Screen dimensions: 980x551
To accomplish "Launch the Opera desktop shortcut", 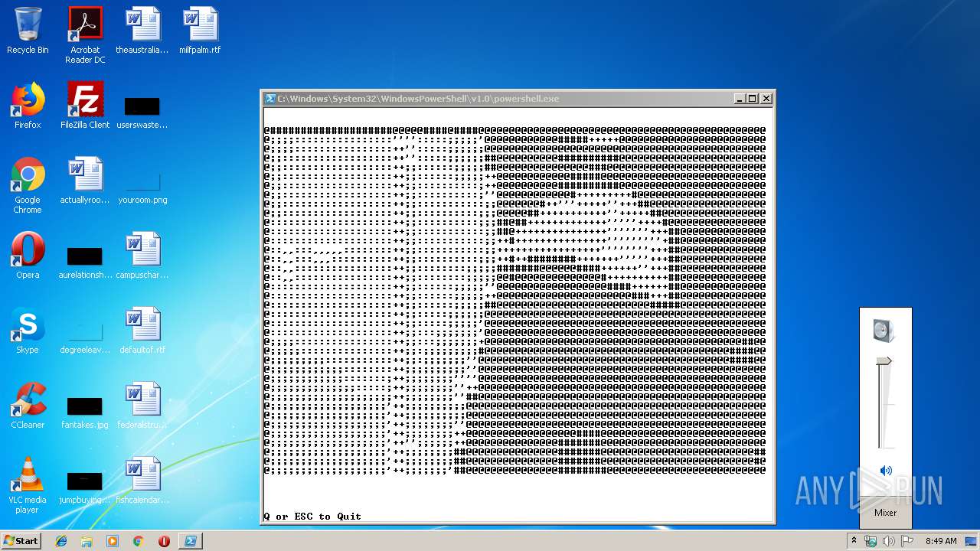I will click(28, 256).
